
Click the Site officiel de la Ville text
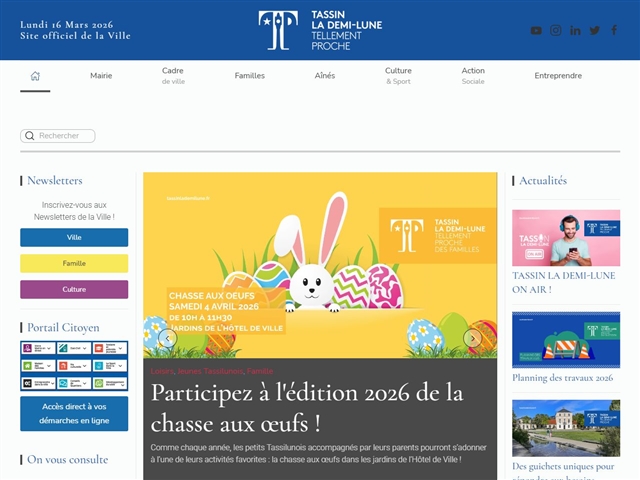76,36
